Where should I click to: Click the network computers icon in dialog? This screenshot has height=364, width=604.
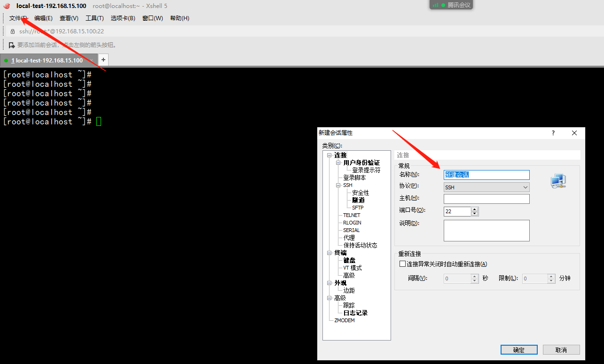coord(558,181)
